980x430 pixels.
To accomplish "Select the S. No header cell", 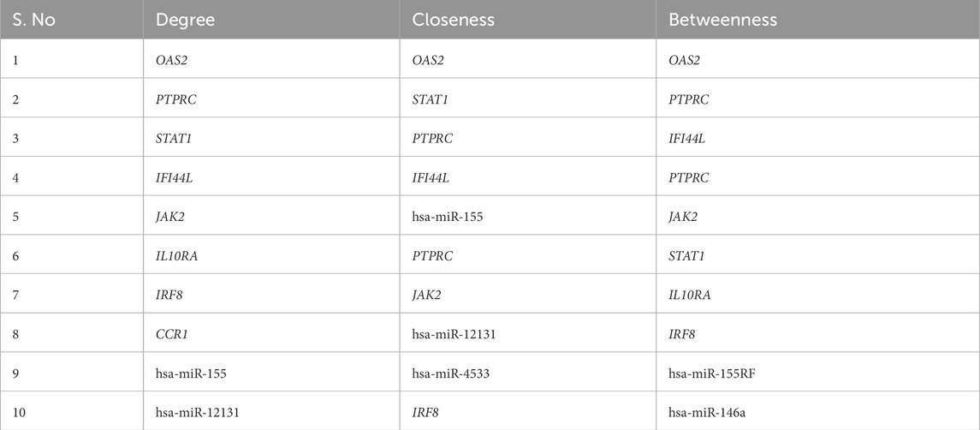I will pyautogui.click(x=32, y=20).
